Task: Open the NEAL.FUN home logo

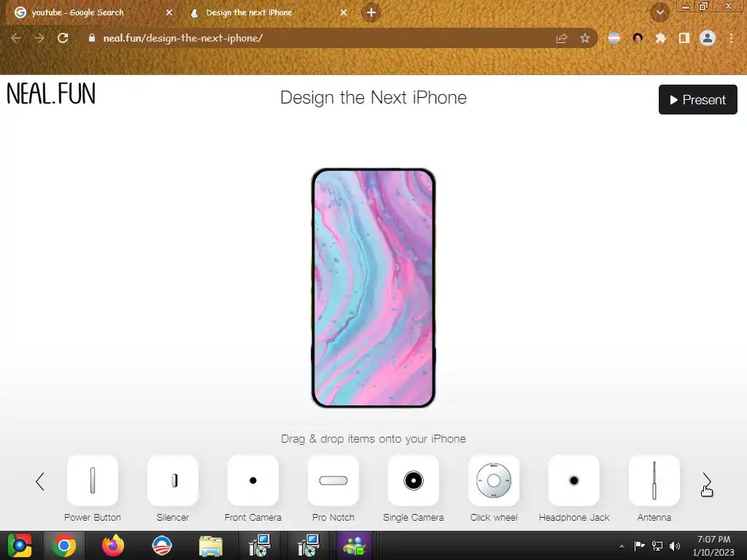Action: point(51,93)
